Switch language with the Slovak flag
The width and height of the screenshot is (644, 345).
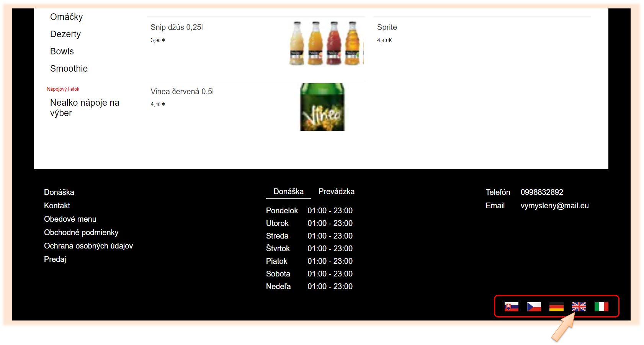click(x=511, y=307)
